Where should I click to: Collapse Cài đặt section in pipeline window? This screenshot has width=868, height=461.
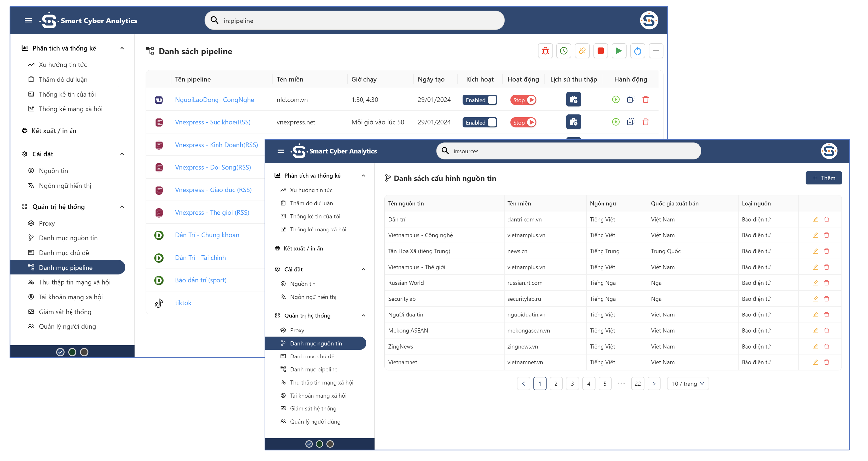[122, 154]
